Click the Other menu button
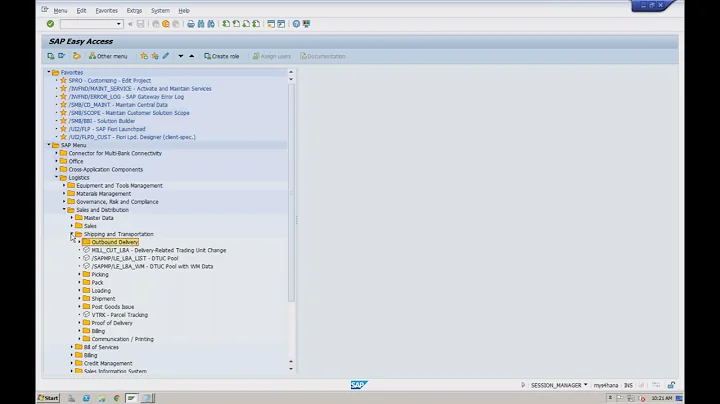Screen dimensions: 720x404 [108, 56]
